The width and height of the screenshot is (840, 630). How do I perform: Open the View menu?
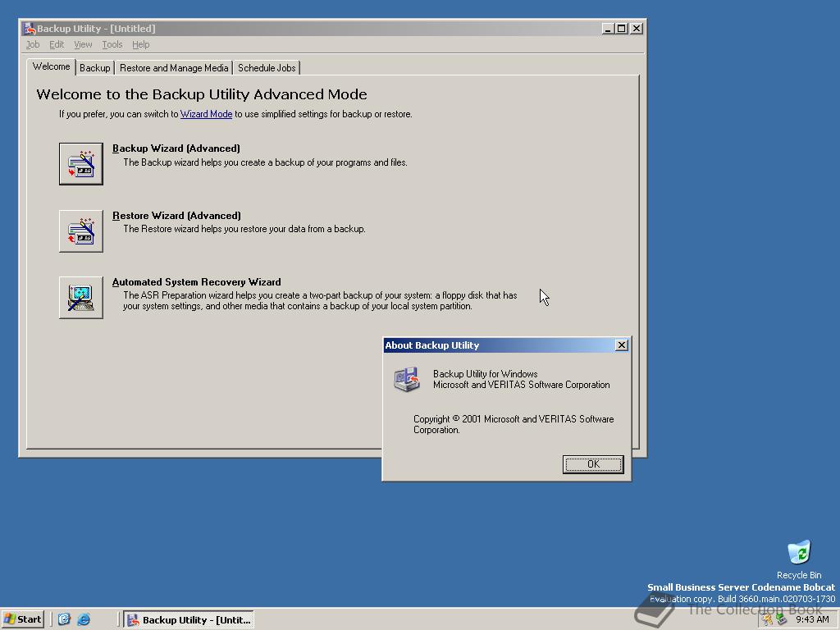click(x=83, y=44)
